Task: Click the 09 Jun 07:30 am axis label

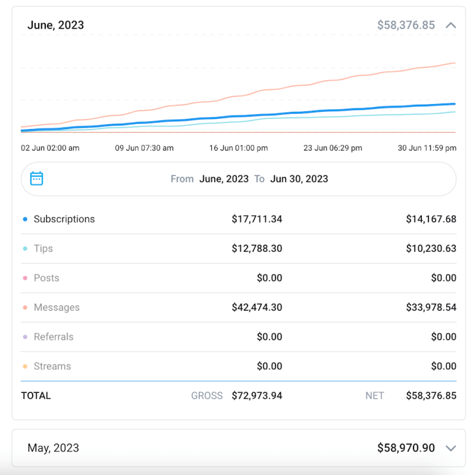Action: (144, 148)
